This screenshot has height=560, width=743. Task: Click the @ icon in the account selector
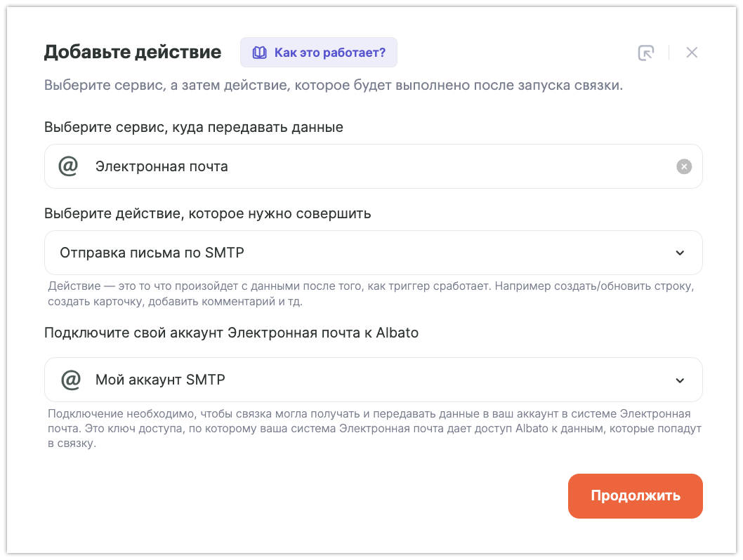[71, 380]
